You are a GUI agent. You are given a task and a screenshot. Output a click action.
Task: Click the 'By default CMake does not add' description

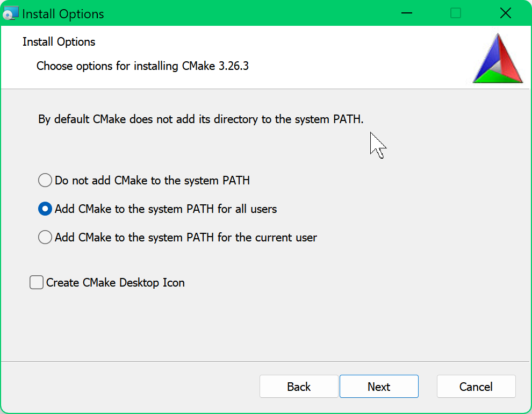point(201,119)
